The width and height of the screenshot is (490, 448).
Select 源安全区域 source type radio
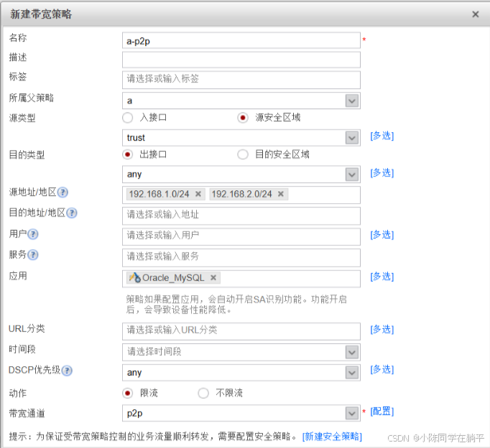click(243, 118)
